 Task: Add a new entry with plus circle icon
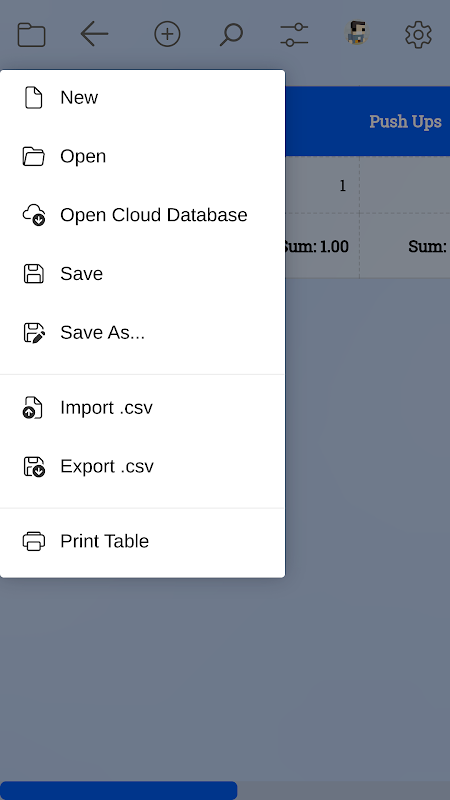click(167, 35)
